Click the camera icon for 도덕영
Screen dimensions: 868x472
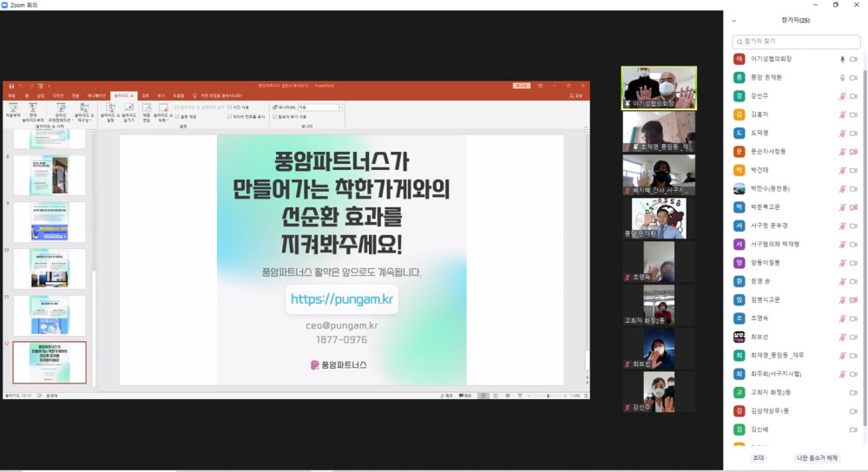pyautogui.click(x=853, y=134)
